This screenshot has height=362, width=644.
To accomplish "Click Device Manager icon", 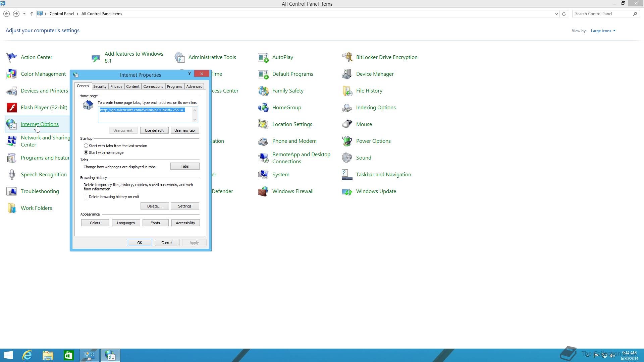I will click(x=347, y=74).
